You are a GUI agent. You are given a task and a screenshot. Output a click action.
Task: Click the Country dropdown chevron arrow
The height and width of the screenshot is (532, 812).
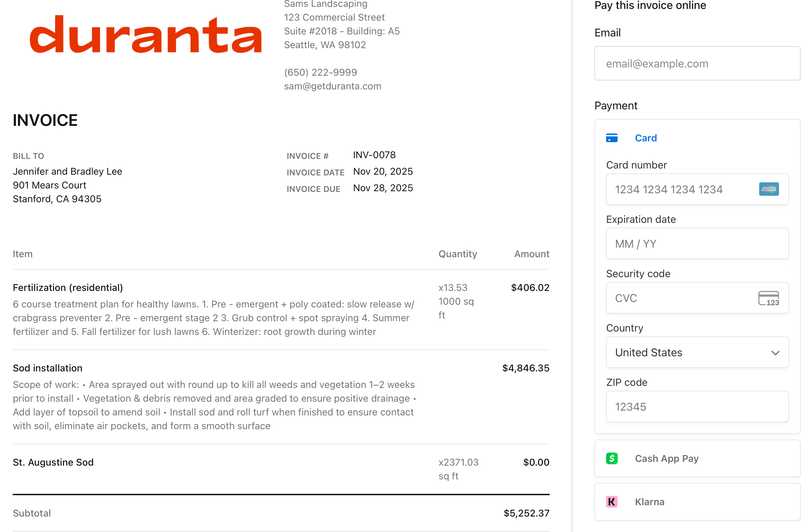775,353
